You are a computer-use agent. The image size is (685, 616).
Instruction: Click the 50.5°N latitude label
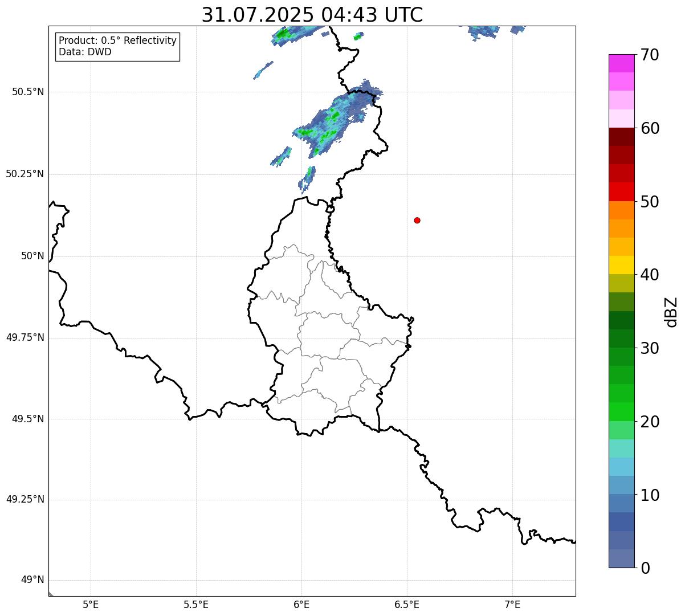[28, 92]
